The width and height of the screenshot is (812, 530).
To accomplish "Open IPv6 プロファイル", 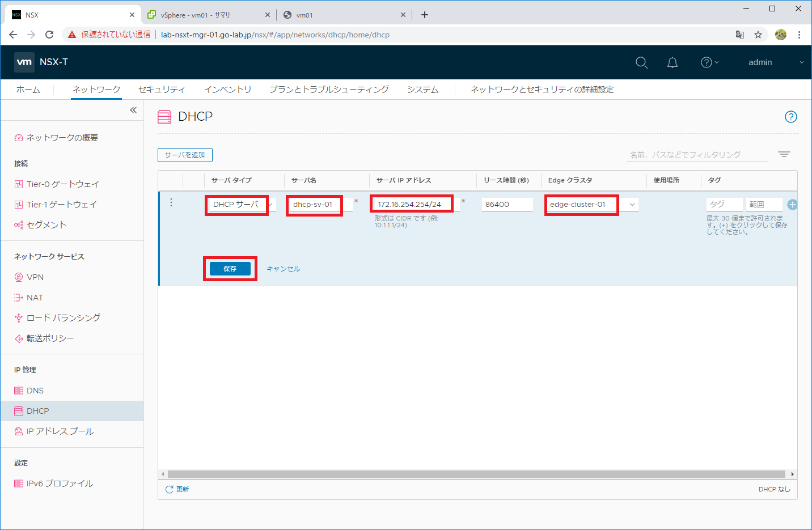I will point(60,484).
